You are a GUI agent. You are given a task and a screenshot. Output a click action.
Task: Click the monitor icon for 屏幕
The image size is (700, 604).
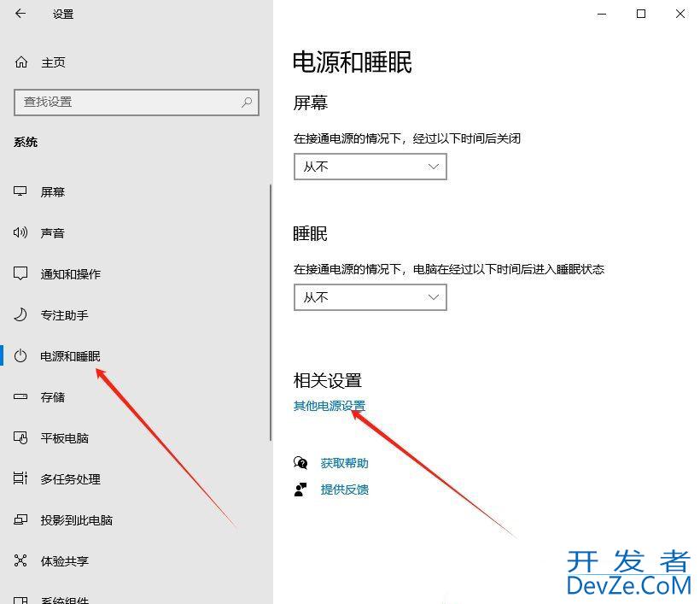pyautogui.click(x=20, y=191)
